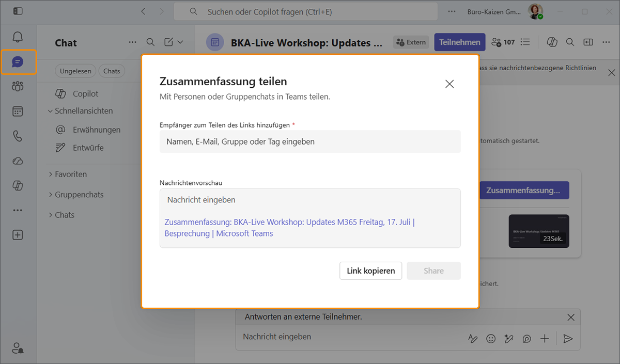Image resolution: width=620 pixels, height=364 pixels.
Task: Click the Chat pane title
Action: pos(66,43)
